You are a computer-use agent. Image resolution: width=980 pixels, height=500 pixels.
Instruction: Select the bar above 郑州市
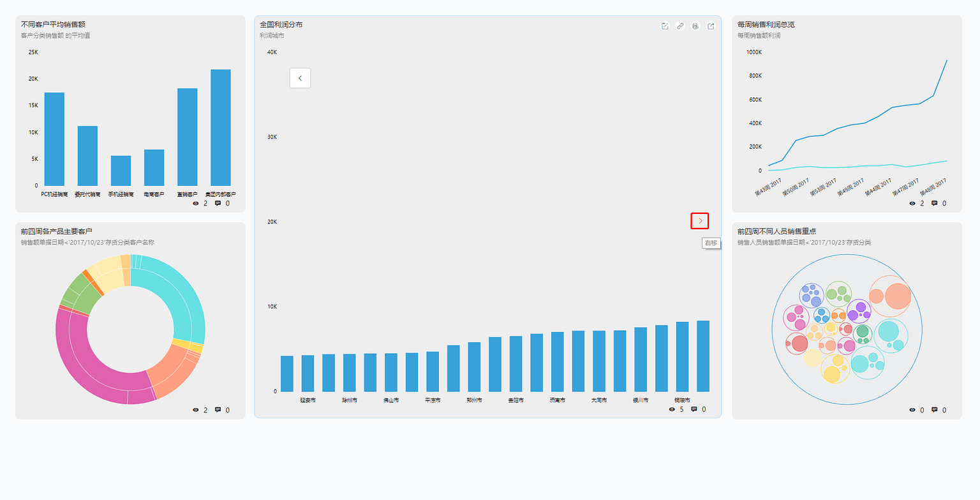(474, 367)
